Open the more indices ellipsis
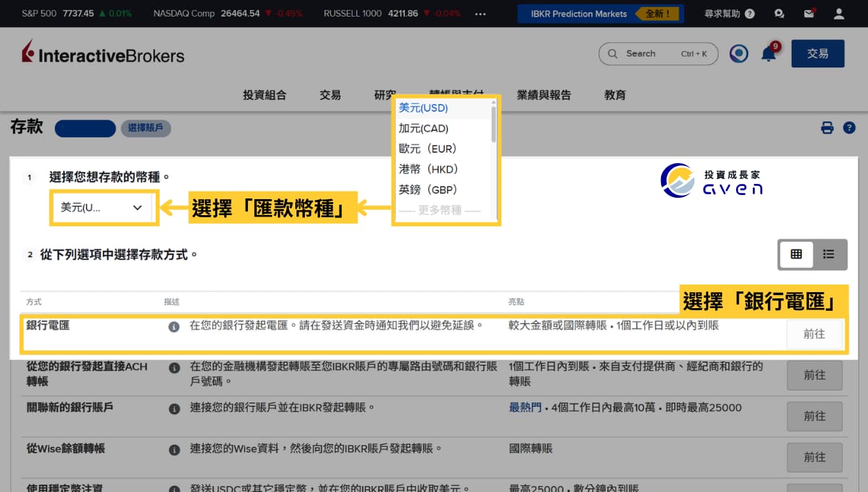The height and width of the screenshot is (492, 868). pos(480,14)
